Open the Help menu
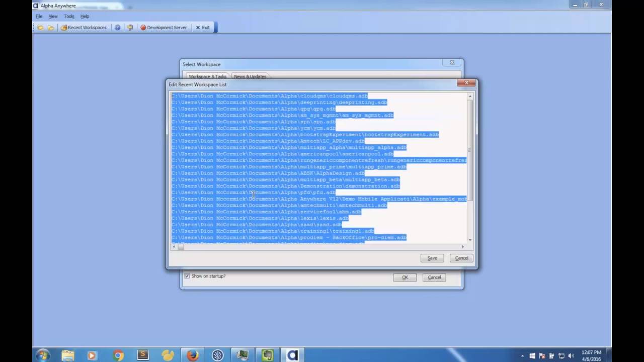This screenshot has height=362, width=644. [85, 17]
